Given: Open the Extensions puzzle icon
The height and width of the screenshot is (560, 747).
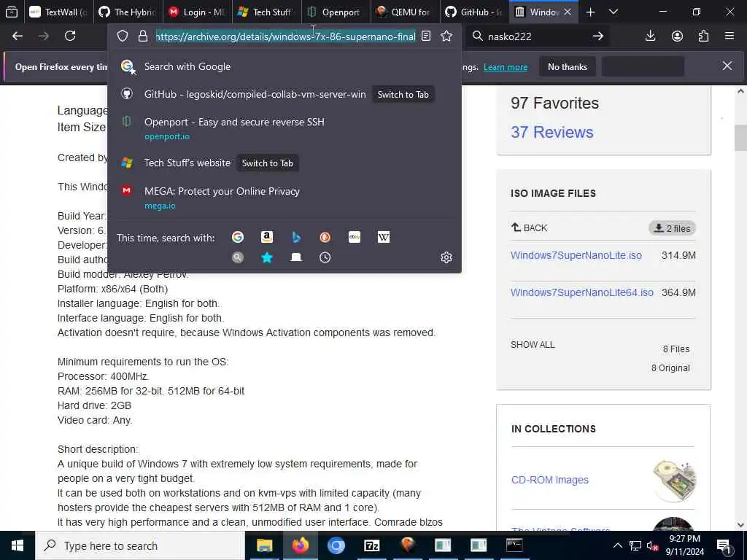Looking at the screenshot, I should click(703, 36).
